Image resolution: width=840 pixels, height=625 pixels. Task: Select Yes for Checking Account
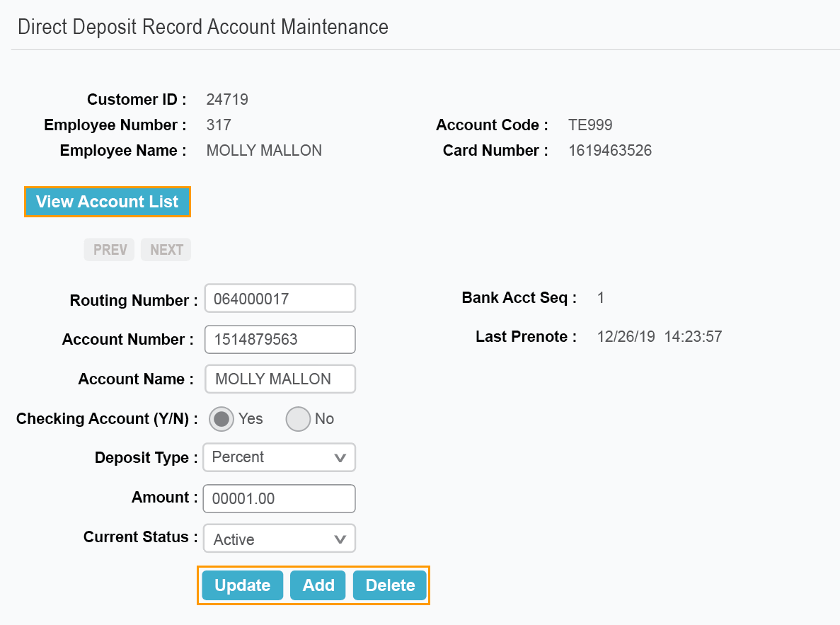(222, 419)
